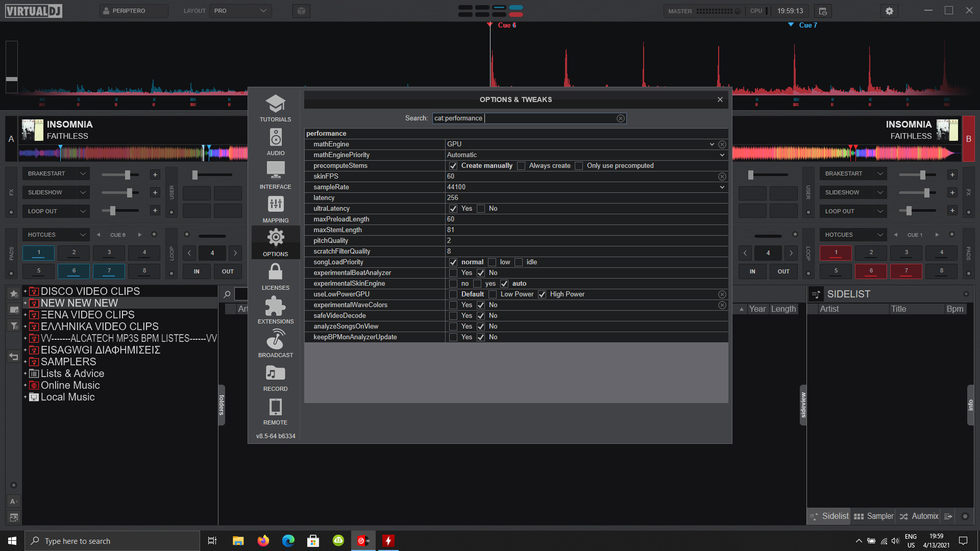This screenshot has height=551, width=980.
Task: Set experimentalSkinEngine to yes
Action: (x=477, y=284)
